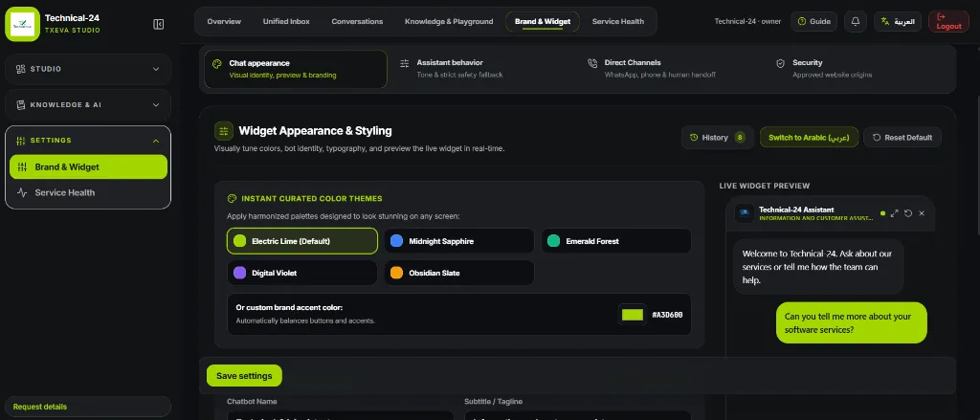Screen dimensions: 980x420
Task: Switch to the Unified Inbox tab
Action: [286, 21]
